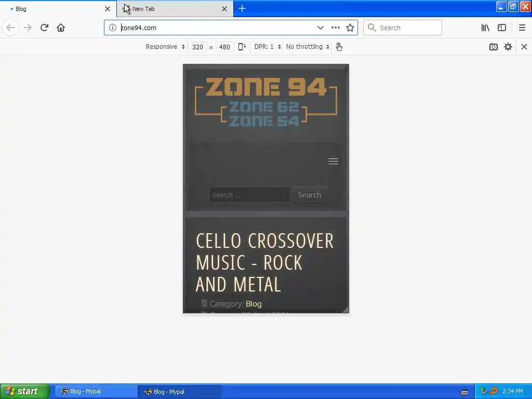Open the site's hamburger navigation menu
Viewport: 532px width, 399px height.
pos(333,161)
